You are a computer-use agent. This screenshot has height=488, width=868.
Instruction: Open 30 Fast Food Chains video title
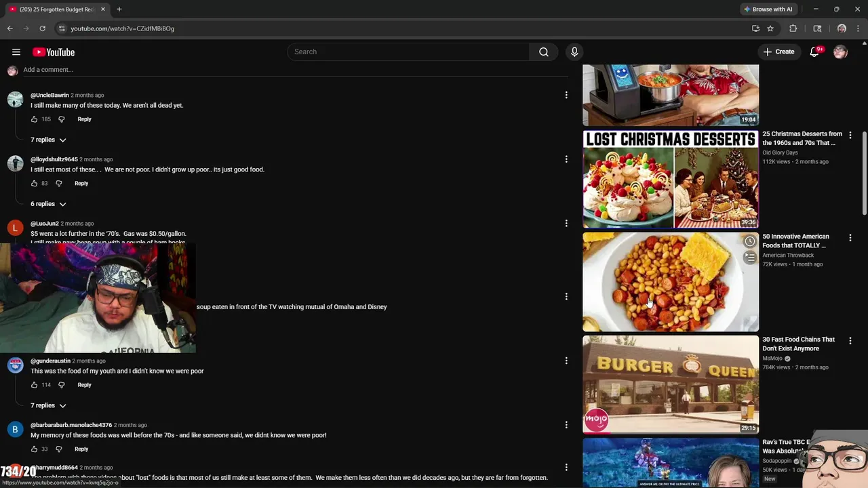click(799, 344)
